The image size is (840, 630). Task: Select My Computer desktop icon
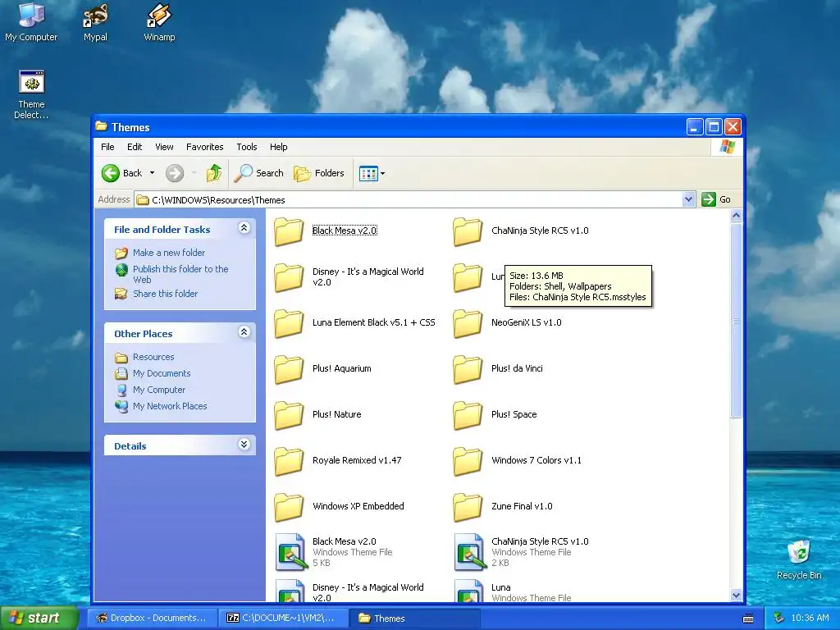[x=31, y=22]
